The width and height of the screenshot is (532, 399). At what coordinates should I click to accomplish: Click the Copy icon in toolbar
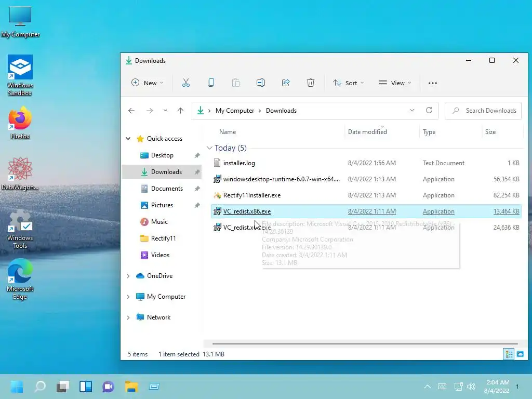pyautogui.click(x=211, y=83)
